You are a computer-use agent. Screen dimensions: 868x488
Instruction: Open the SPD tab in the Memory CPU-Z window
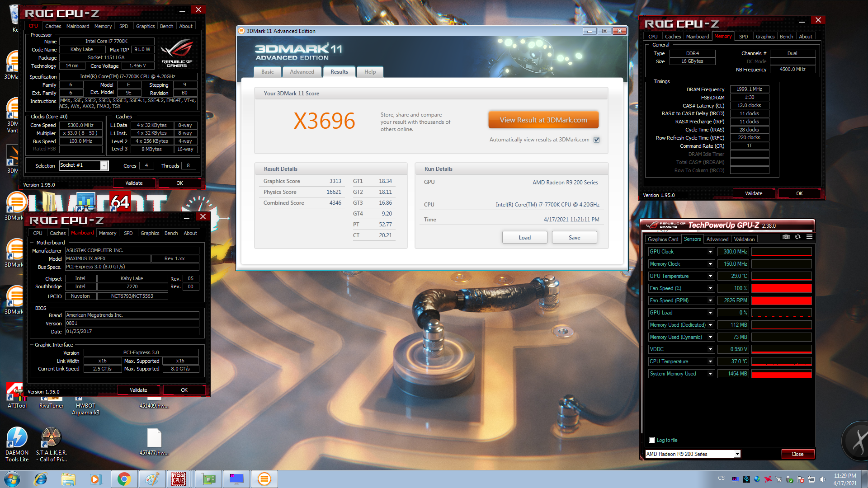point(743,37)
